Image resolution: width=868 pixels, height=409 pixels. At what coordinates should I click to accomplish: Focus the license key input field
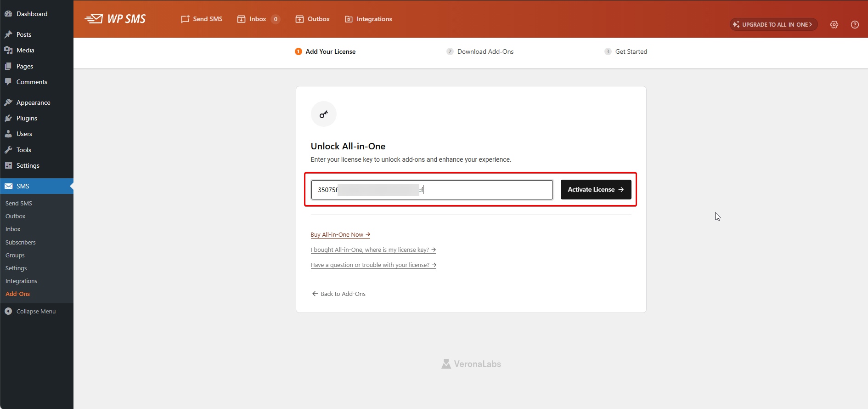click(432, 190)
